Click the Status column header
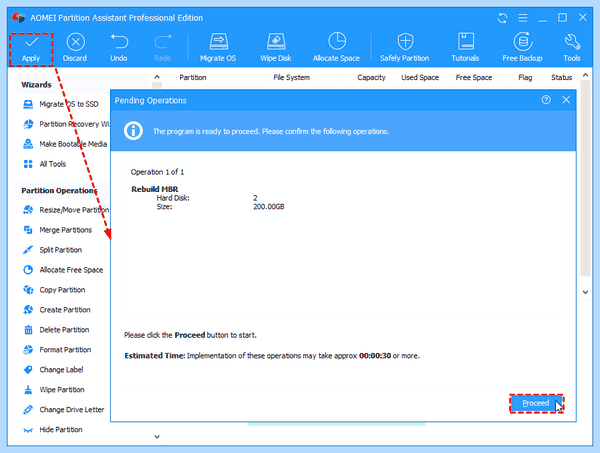600x453 pixels. click(x=561, y=77)
